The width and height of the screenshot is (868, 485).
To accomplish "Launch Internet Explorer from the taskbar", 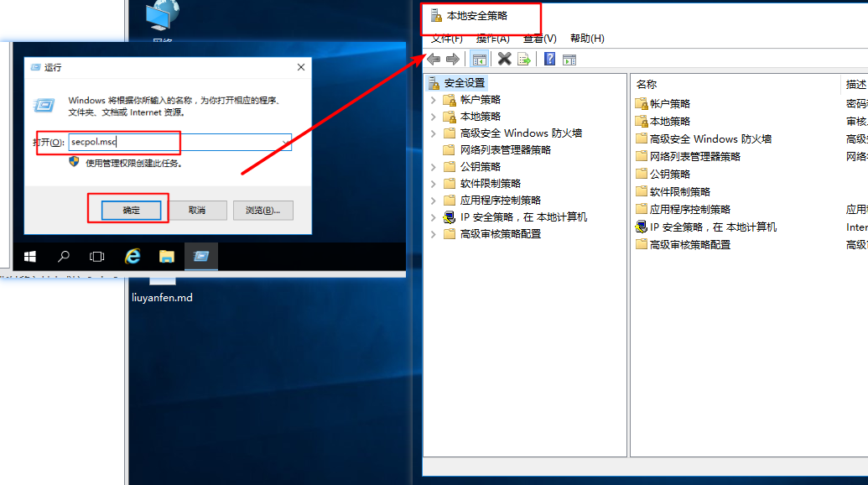I will point(133,256).
